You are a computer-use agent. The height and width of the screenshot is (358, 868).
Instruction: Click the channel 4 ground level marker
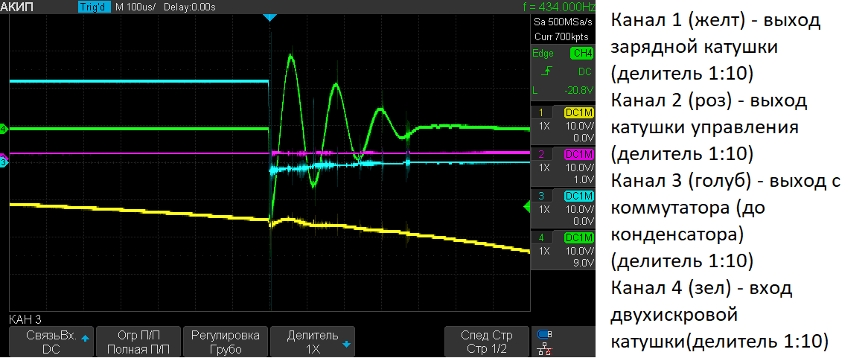point(4,130)
